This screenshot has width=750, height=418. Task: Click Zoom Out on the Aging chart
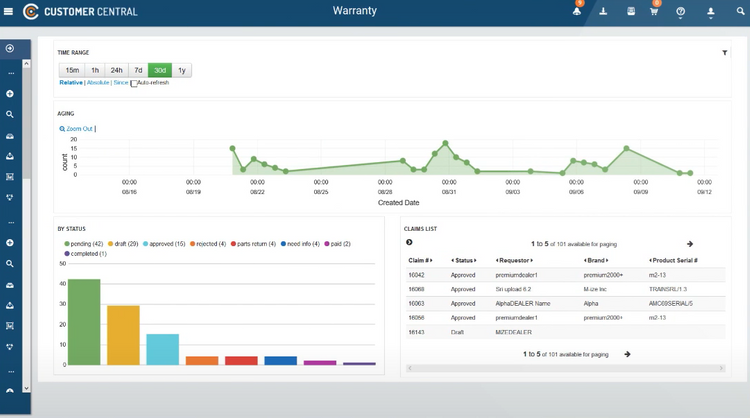[x=77, y=129]
